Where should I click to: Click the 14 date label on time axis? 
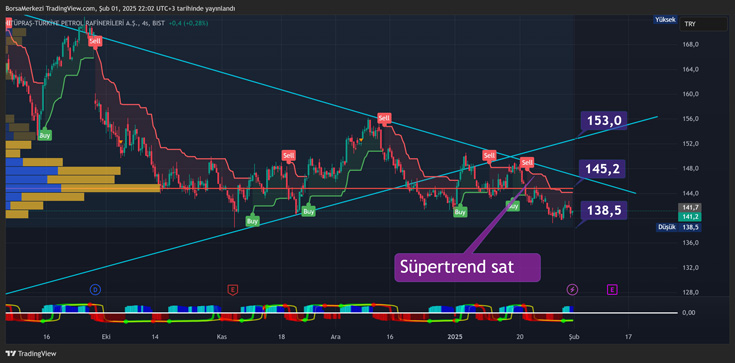(x=155, y=337)
